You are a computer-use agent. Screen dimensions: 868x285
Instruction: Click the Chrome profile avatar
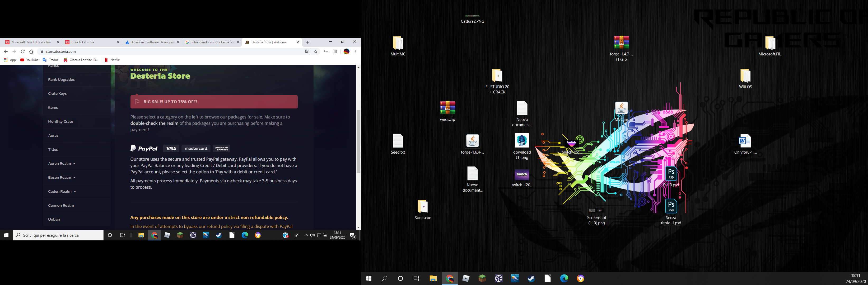(x=346, y=51)
